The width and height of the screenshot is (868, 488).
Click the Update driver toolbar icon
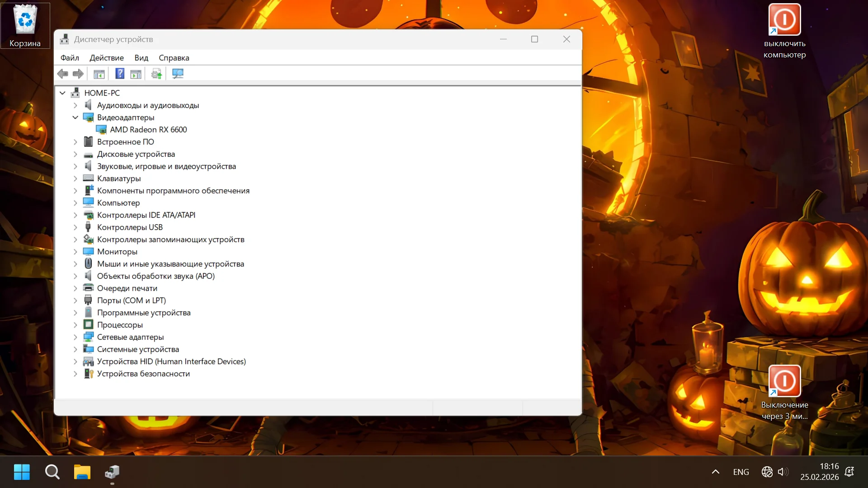click(156, 74)
